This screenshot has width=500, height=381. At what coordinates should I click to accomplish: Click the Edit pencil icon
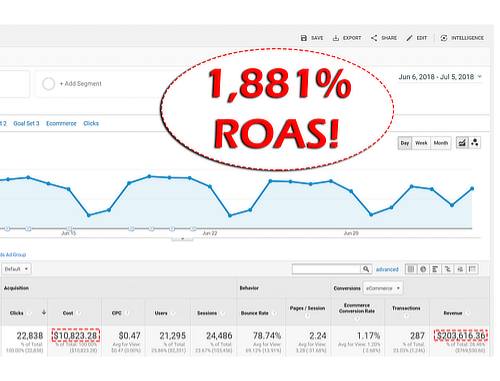click(x=409, y=38)
